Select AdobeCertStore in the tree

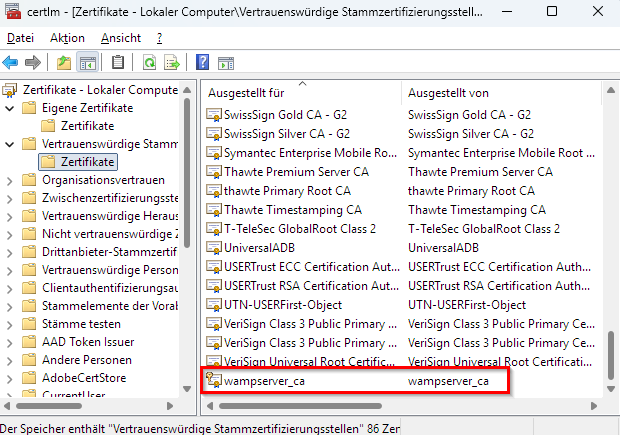pos(83,378)
